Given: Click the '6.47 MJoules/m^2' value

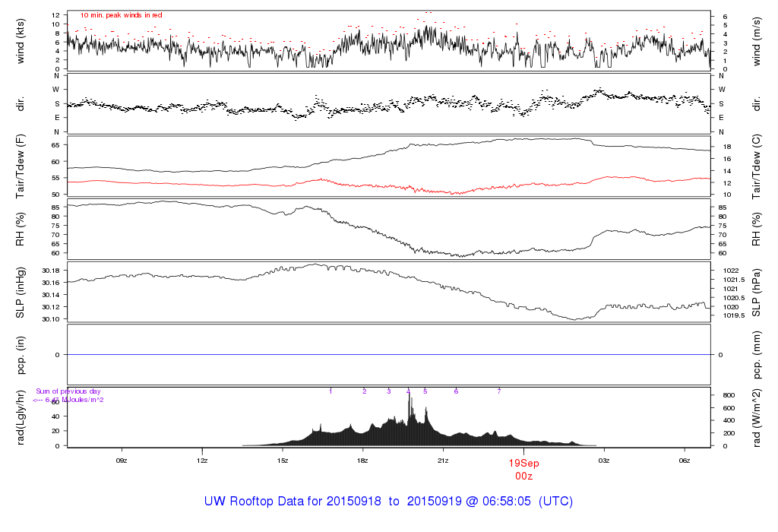Looking at the screenshot, I should pos(74,400).
